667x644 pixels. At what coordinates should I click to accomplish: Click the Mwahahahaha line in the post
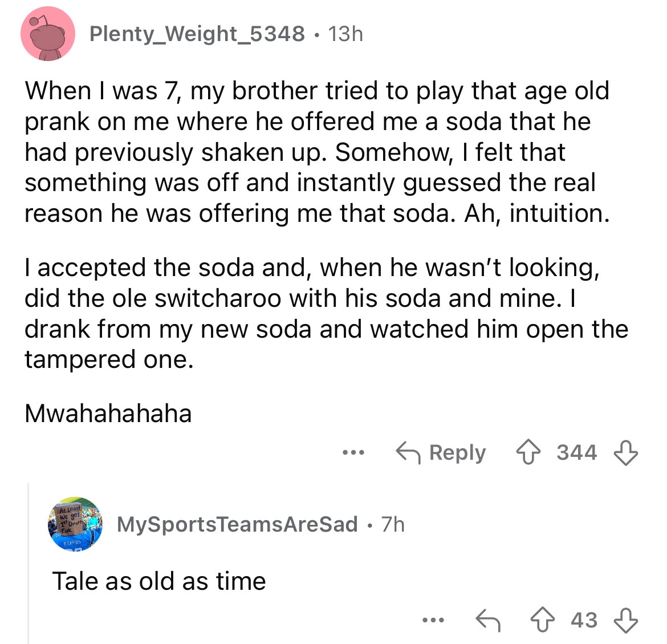click(x=108, y=414)
